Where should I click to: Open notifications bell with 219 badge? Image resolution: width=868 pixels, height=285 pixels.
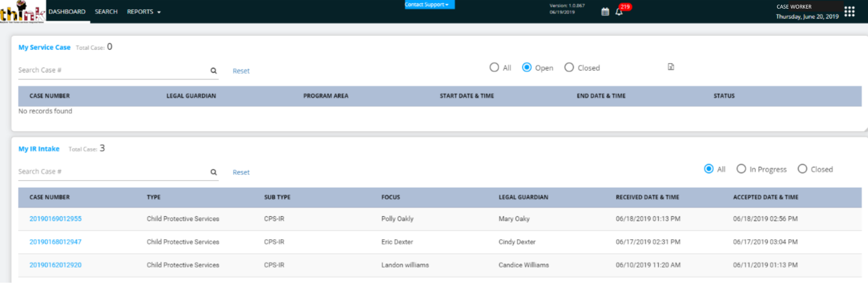(x=619, y=12)
